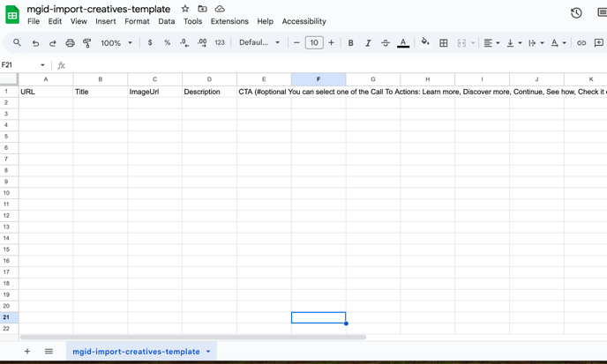Open the Extensions menu
Image resolution: width=607 pixels, height=364 pixels.
coord(229,21)
